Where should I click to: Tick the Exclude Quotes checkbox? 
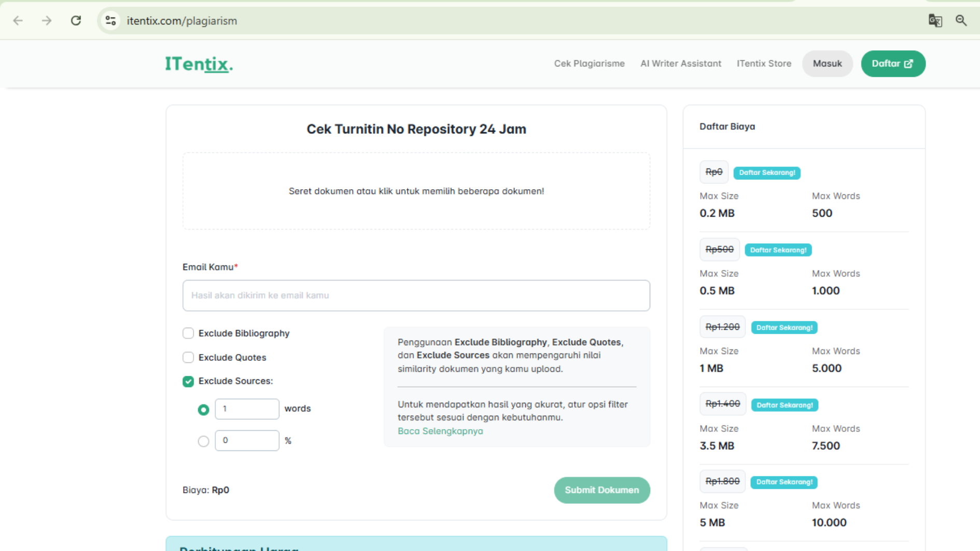[188, 358]
